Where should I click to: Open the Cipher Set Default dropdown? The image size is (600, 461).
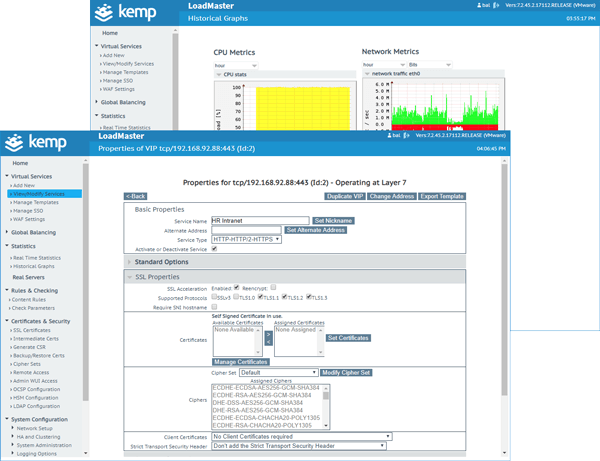point(279,373)
